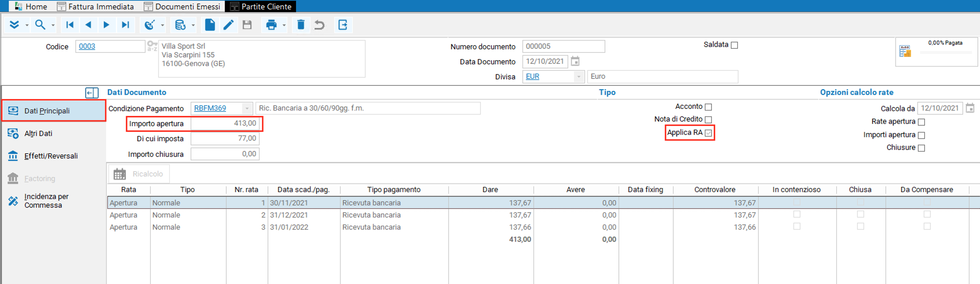Select the installment row dated 31/12/2021

543,215
